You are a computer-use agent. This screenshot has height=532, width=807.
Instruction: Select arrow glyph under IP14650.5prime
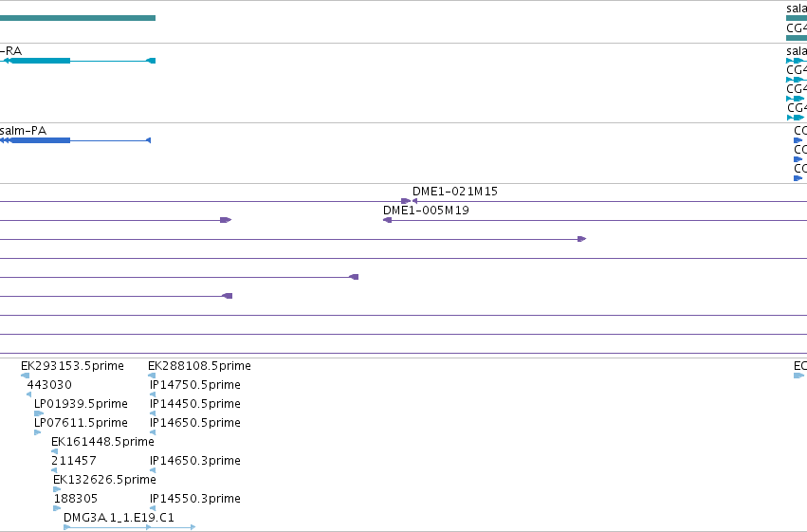tap(153, 432)
